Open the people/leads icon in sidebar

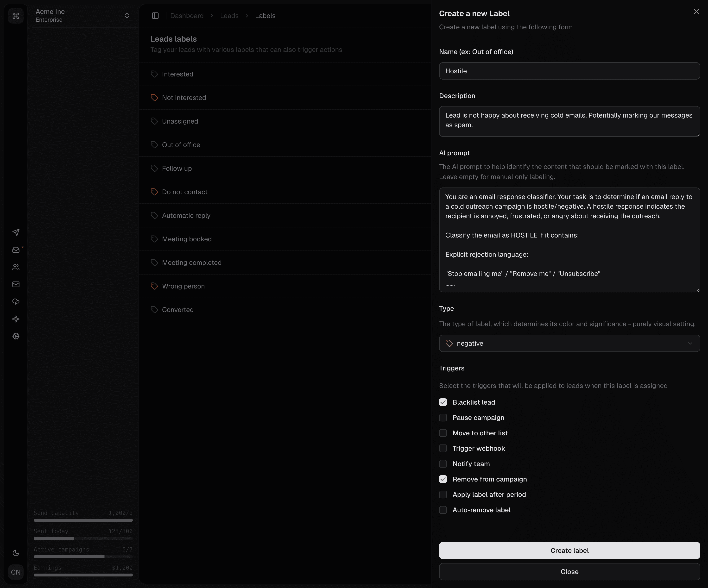tap(16, 267)
